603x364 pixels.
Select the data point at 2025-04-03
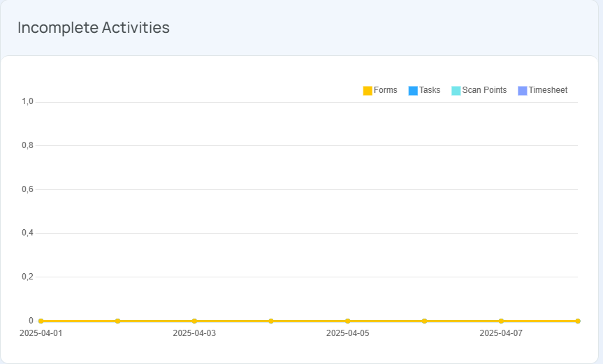pyautogui.click(x=194, y=321)
